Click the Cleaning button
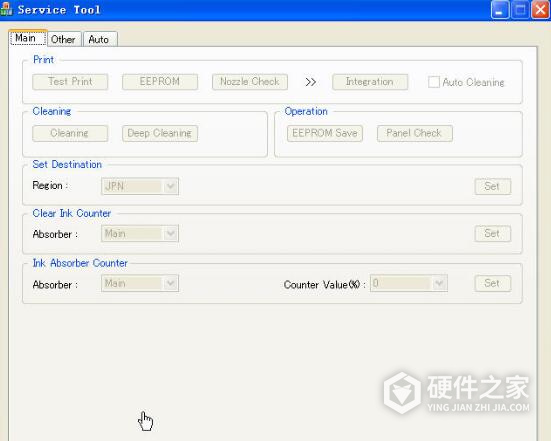Viewport: 551px width, 441px height. (70, 134)
